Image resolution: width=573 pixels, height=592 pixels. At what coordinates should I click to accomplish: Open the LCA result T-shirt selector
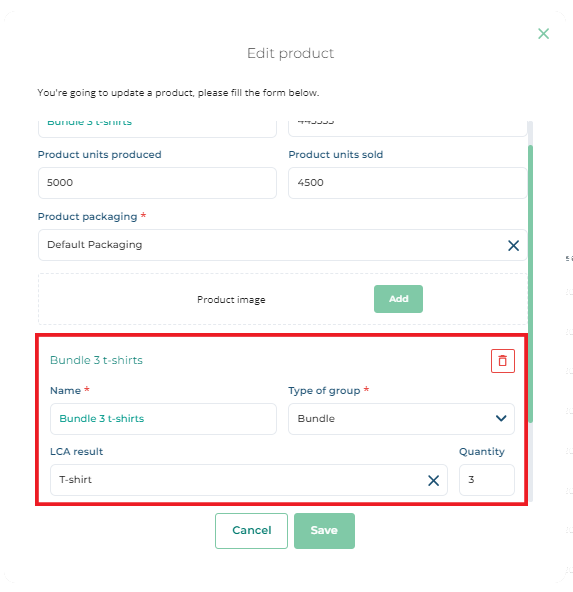(x=238, y=480)
